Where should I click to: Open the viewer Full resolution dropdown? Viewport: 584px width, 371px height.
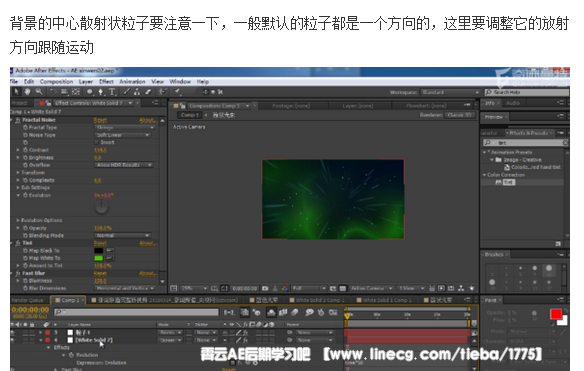(309, 288)
